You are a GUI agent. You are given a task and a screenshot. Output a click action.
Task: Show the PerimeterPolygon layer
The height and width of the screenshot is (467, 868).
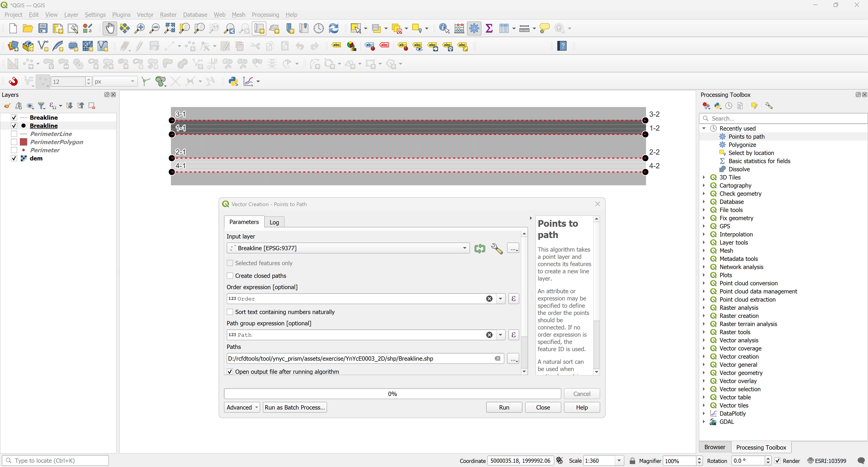click(14, 142)
